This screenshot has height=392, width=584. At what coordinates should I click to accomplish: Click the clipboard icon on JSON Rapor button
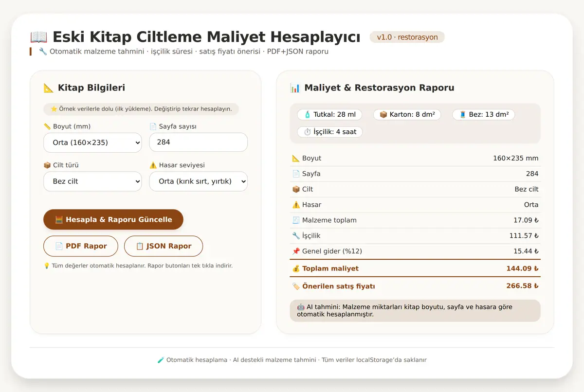140,246
